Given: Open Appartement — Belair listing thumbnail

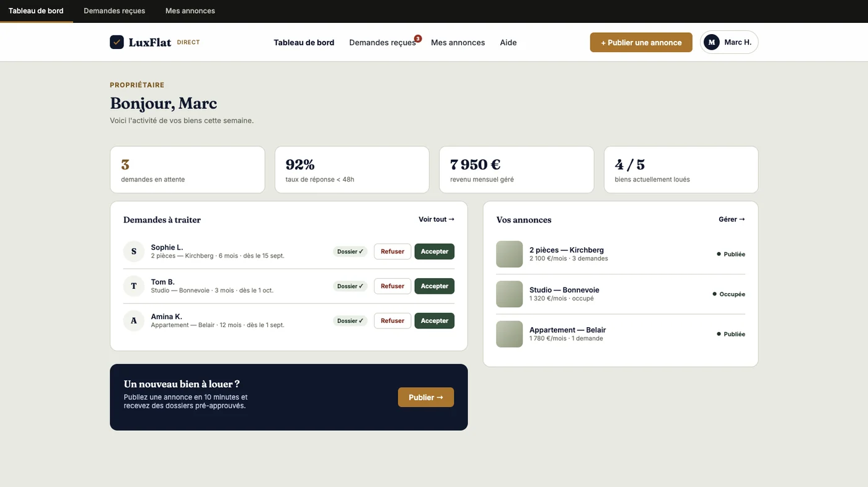Looking at the screenshot, I should tap(510, 334).
